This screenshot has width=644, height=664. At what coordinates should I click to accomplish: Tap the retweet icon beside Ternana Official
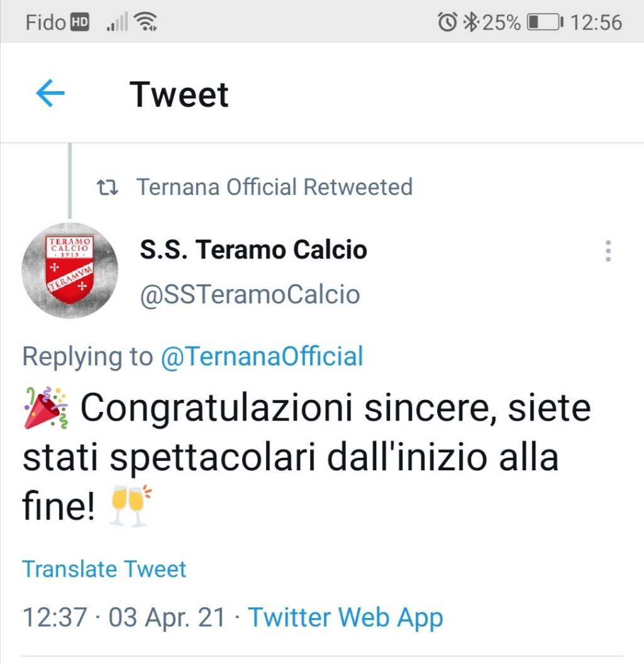107,187
